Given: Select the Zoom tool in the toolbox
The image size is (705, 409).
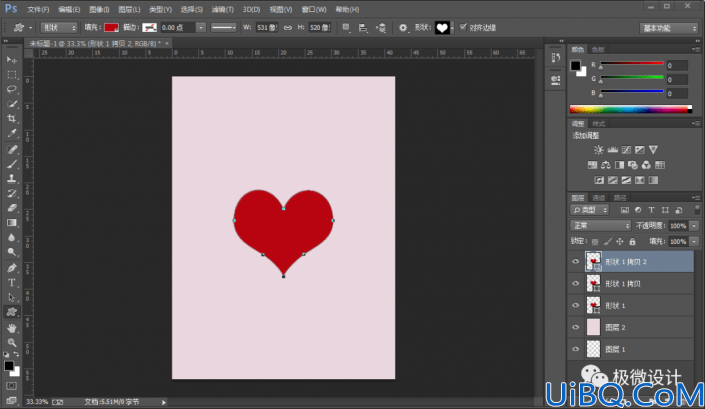Looking at the screenshot, I should (12, 342).
